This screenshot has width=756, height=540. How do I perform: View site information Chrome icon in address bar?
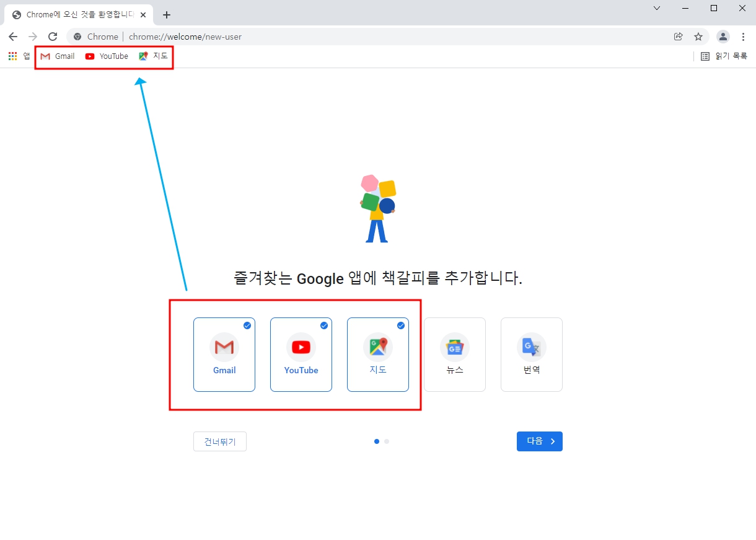tap(77, 37)
